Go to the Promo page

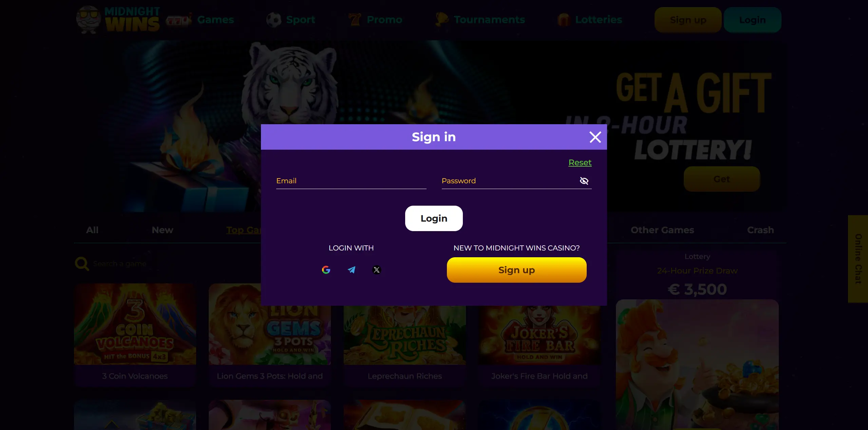tap(375, 20)
